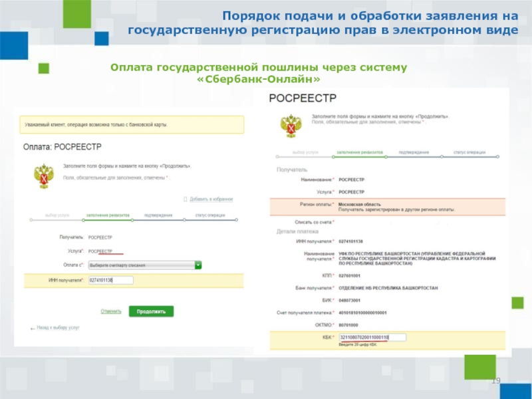
Task: Click the Назад к выбору услуг link
Action: [58, 328]
